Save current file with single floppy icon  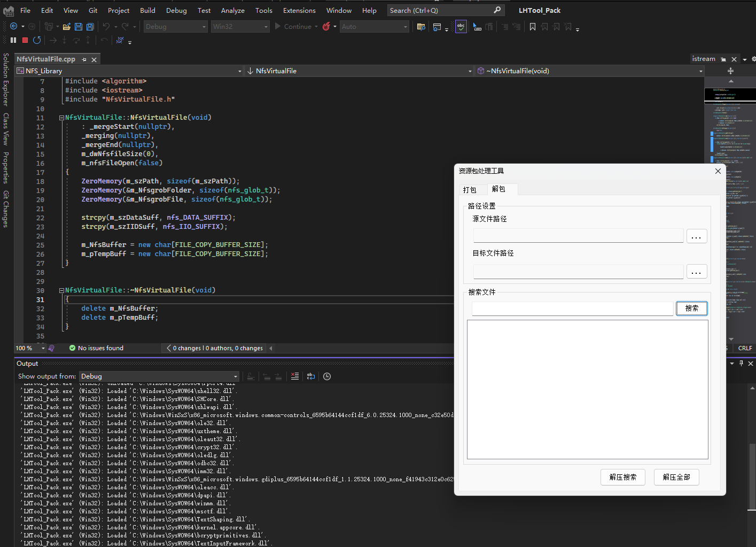coord(79,26)
